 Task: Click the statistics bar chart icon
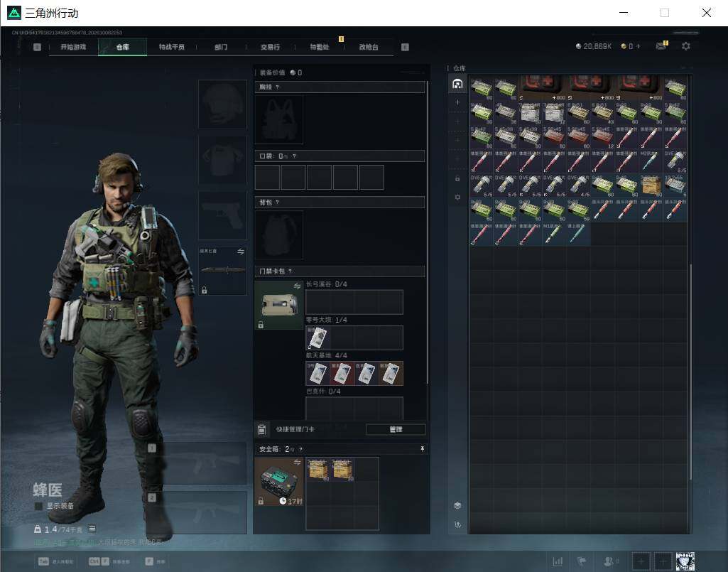[558, 561]
